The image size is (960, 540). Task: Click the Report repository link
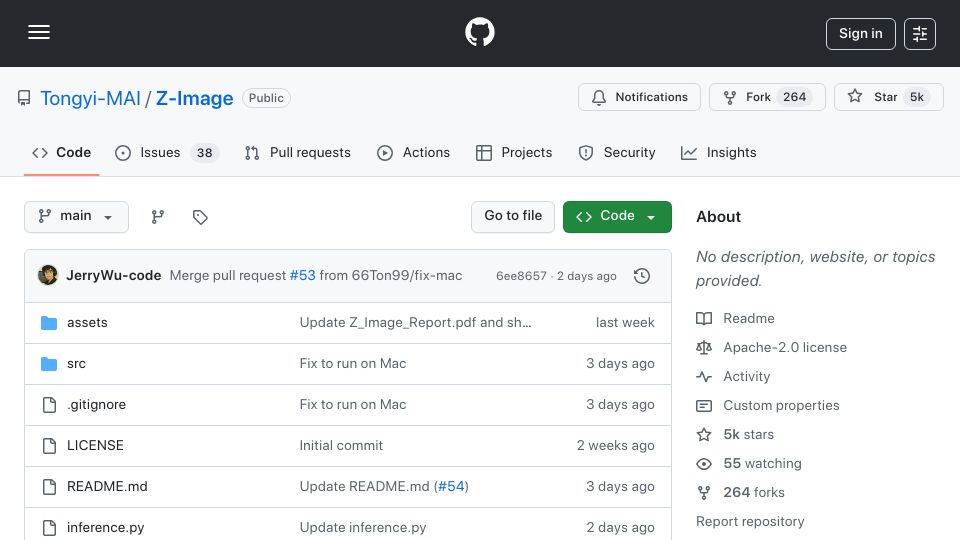point(750,522)
